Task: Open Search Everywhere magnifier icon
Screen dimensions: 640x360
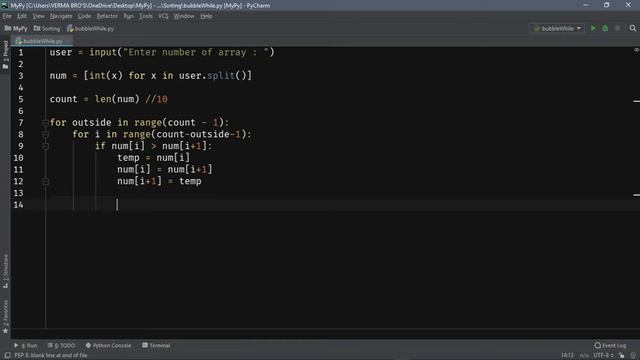Action: tap(633, 28)
